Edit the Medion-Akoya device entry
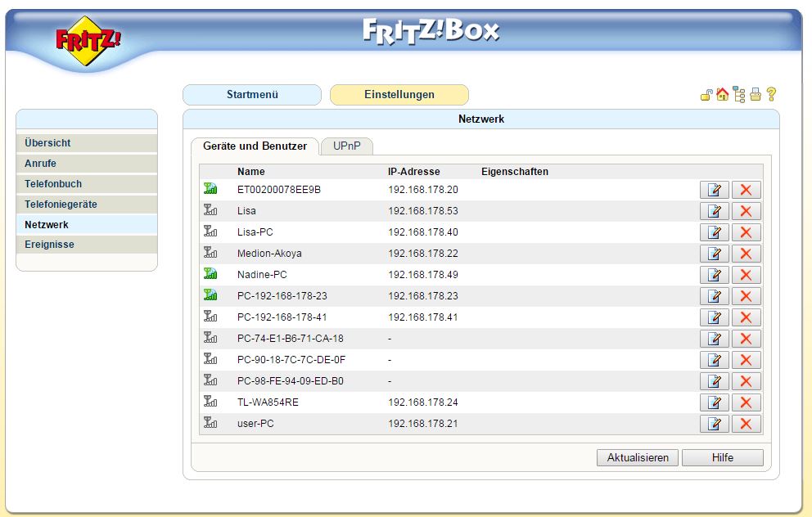The height and width of the screenshot is (517, 812). pyautogui.click(x=714, y=254)
